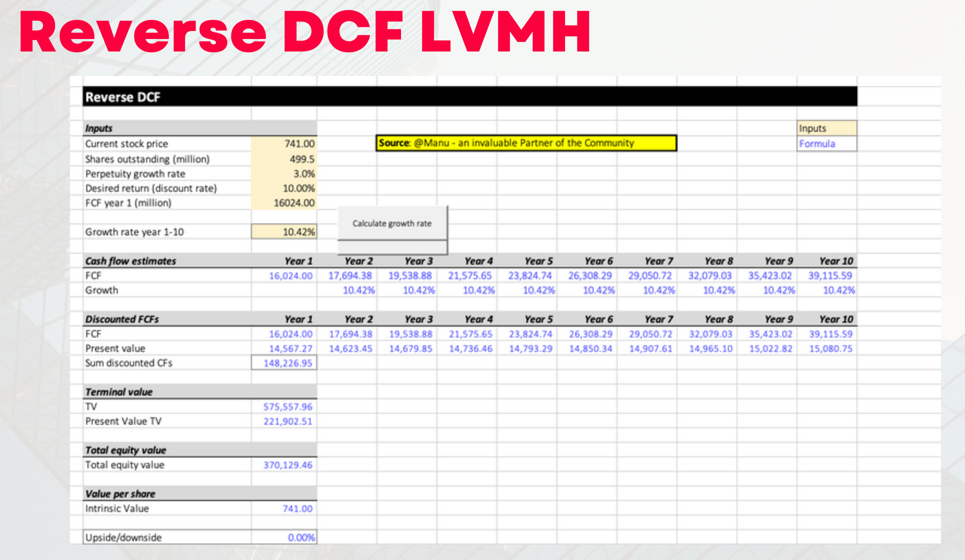Image resolution: width=965 pixels, height=560 pixels.
Task: Click the yellow Source note cell
Action: [525, 143]
